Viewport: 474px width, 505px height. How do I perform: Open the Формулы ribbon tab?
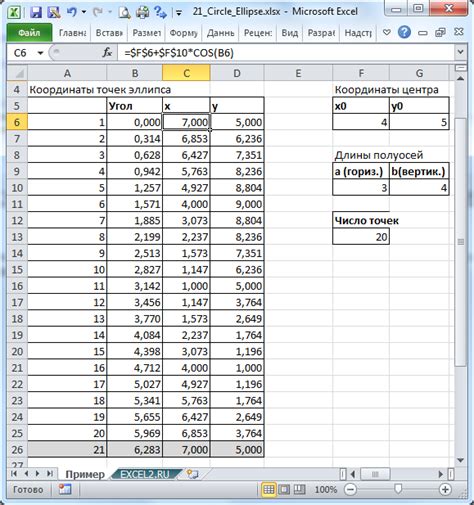point(183,33)
